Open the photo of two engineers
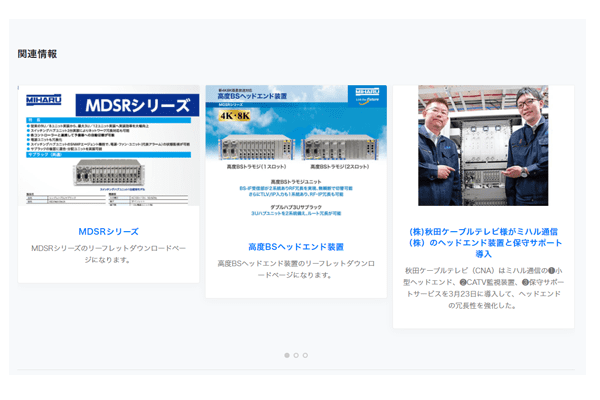The height and width of the screenshot is (400, 600). coord(483,145)
